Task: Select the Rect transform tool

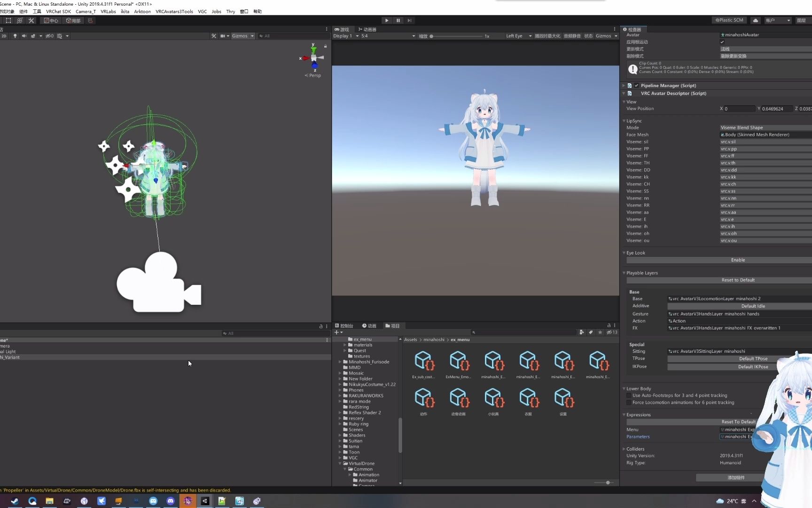Action: (8, 21)
